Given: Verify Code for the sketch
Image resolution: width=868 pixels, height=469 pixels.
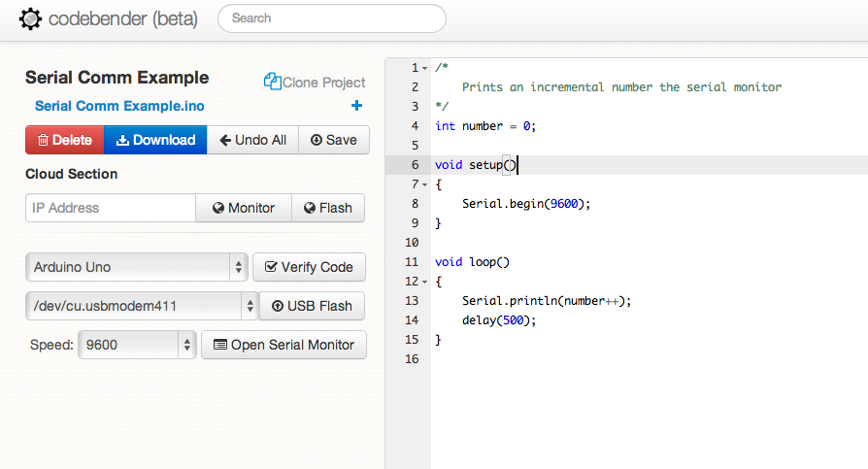Looking at the screenshot, I should [x=309, y=267].
